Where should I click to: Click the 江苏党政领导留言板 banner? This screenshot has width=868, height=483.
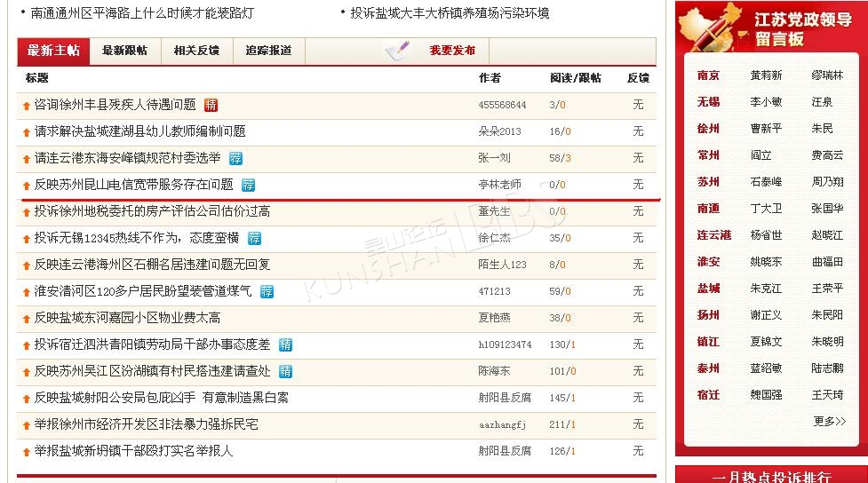coord(771,28)
